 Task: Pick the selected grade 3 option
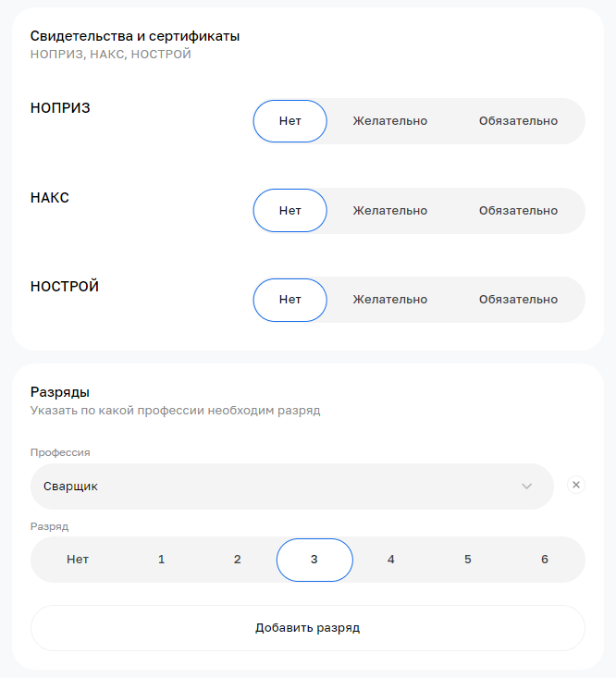click(314, 560)
